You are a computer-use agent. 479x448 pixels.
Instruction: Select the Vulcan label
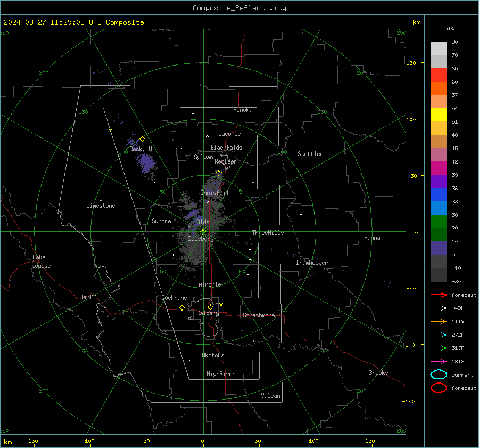tap(270, 396)
